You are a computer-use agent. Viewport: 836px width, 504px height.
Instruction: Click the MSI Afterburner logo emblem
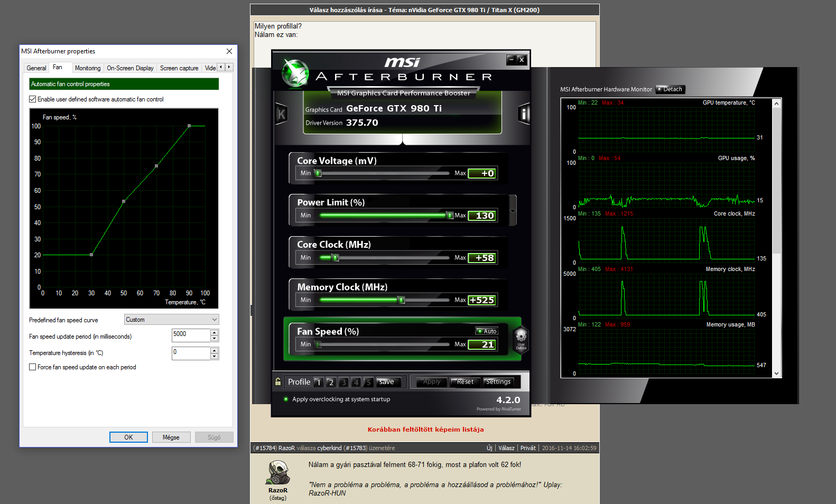click(295, 73)
